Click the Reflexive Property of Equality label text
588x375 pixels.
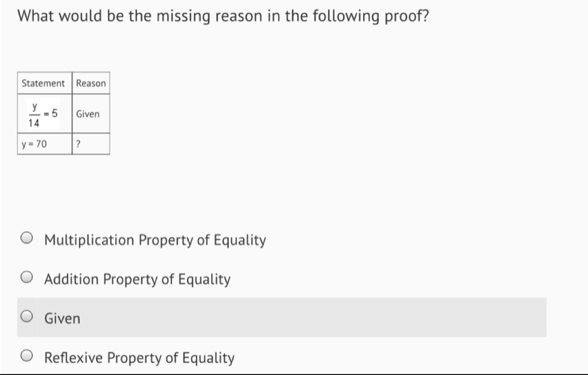[139, 358]
